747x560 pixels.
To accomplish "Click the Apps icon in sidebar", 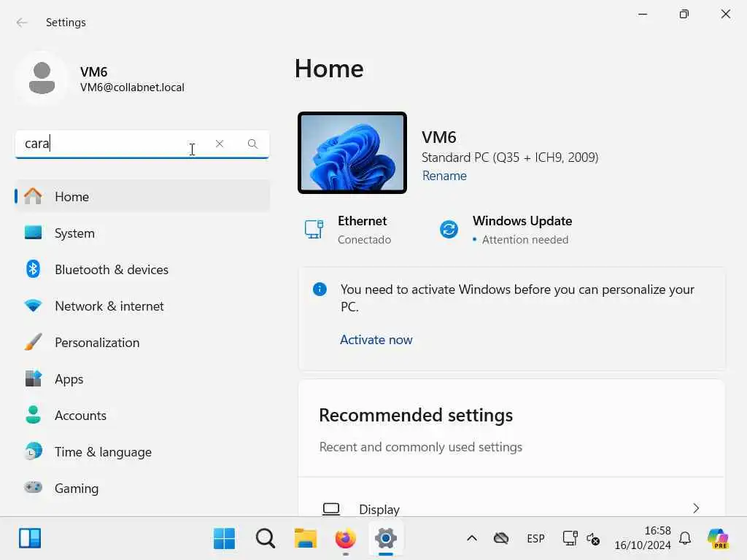I will (33, 378).
